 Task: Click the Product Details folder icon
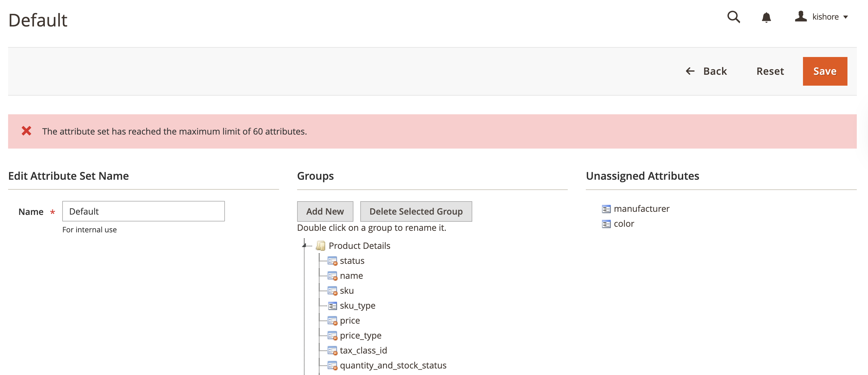320,245
